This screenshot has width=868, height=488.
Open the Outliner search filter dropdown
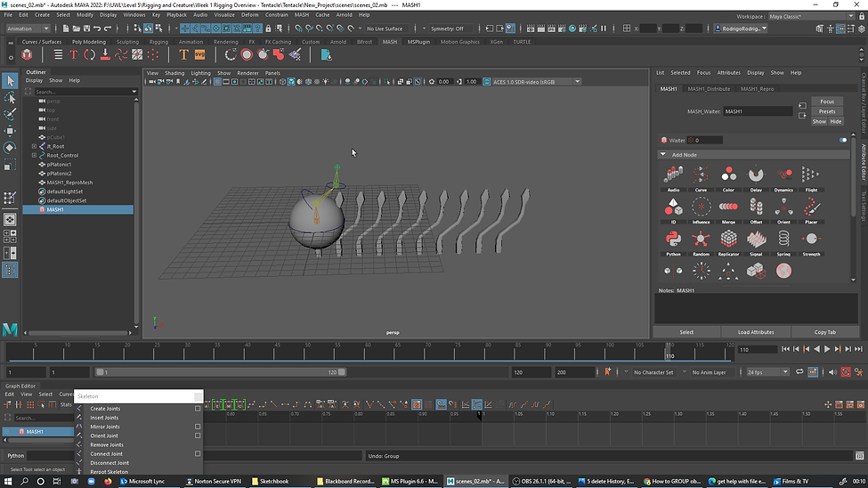click(x=134, y=92)
